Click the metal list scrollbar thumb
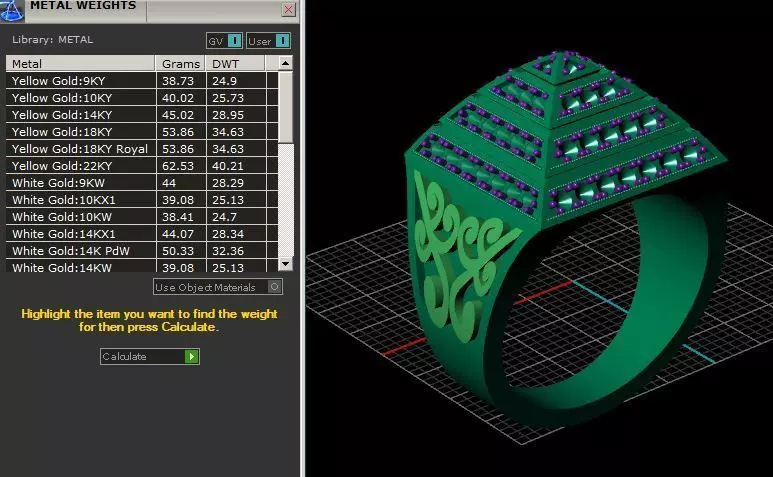The height and width of the screenshot is (477, 773). (285, 107)
